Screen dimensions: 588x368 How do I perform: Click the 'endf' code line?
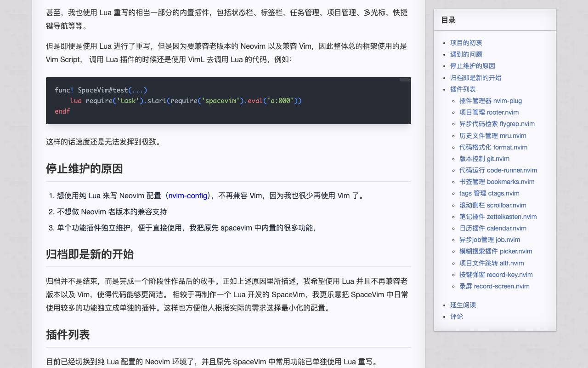coord(62,111)
